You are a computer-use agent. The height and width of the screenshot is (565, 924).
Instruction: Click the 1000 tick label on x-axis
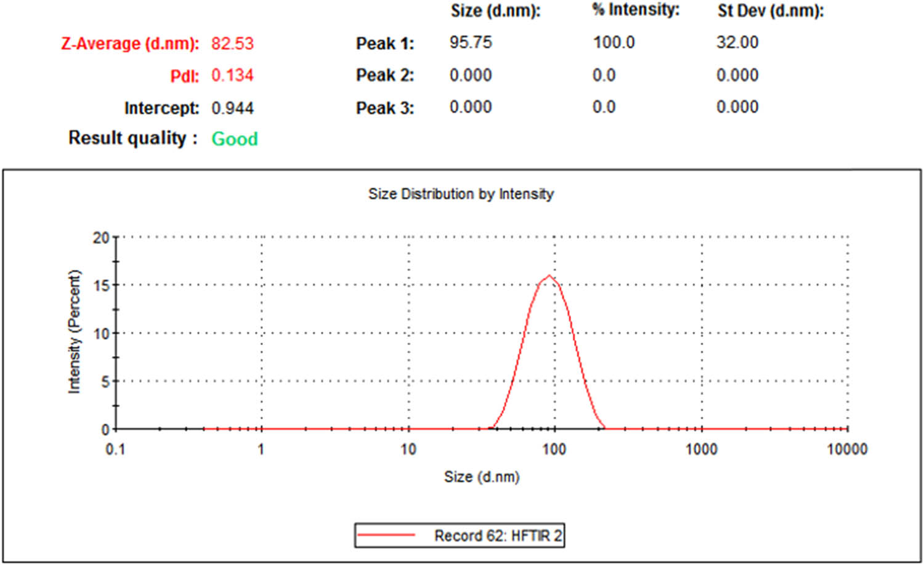click(x=701, y=449)
